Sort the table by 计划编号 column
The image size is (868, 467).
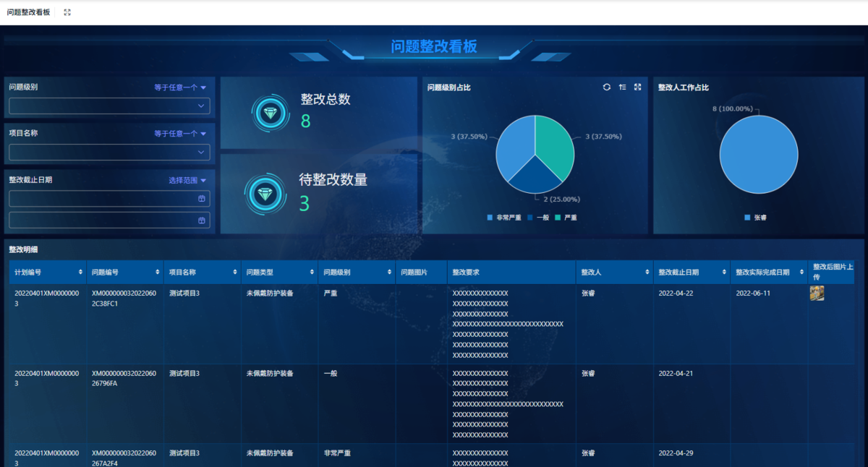80,273
